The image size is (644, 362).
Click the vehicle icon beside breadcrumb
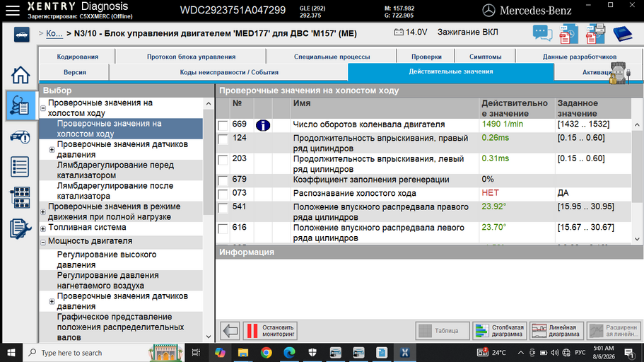pos(21,35)
